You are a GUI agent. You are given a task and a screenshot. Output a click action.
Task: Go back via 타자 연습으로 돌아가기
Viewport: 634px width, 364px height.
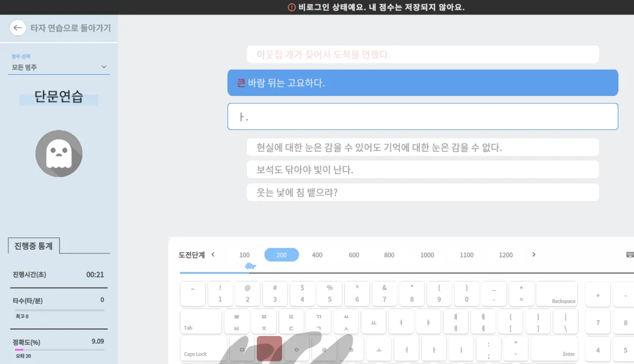[70, 28]
